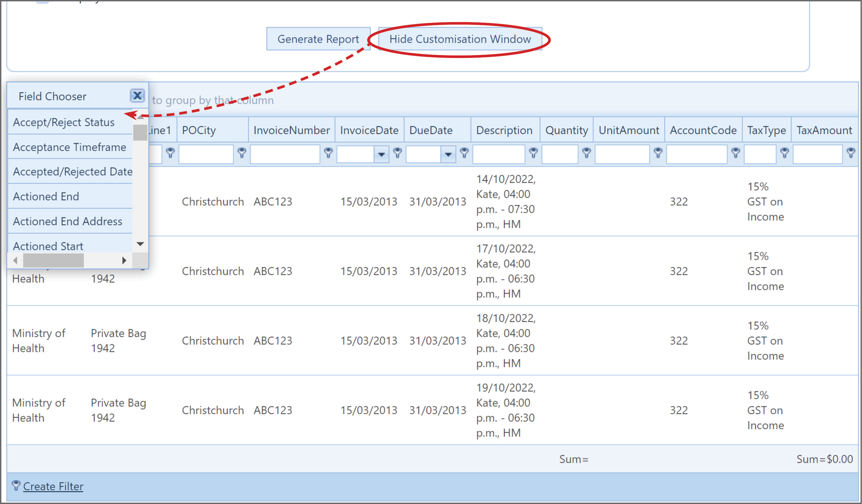Select Accepted/Rejected Date field in chooser
This screenshot has width=862, height=504.
point(70,171)
